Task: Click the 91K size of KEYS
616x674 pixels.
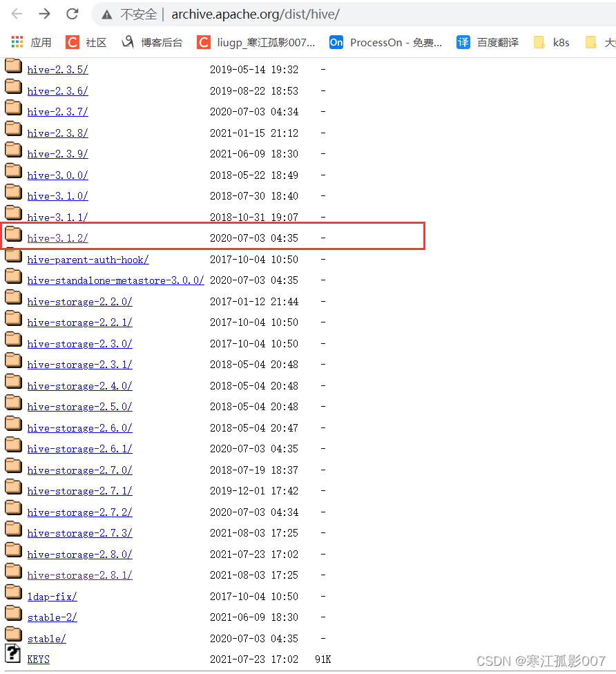Action: click(323, 659)
